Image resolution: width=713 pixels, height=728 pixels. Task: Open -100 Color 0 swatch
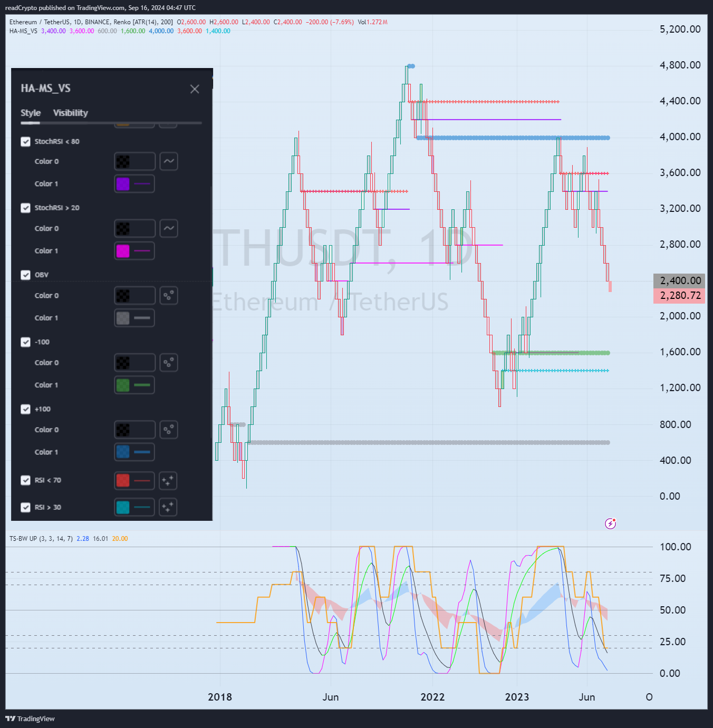point(134,363)
